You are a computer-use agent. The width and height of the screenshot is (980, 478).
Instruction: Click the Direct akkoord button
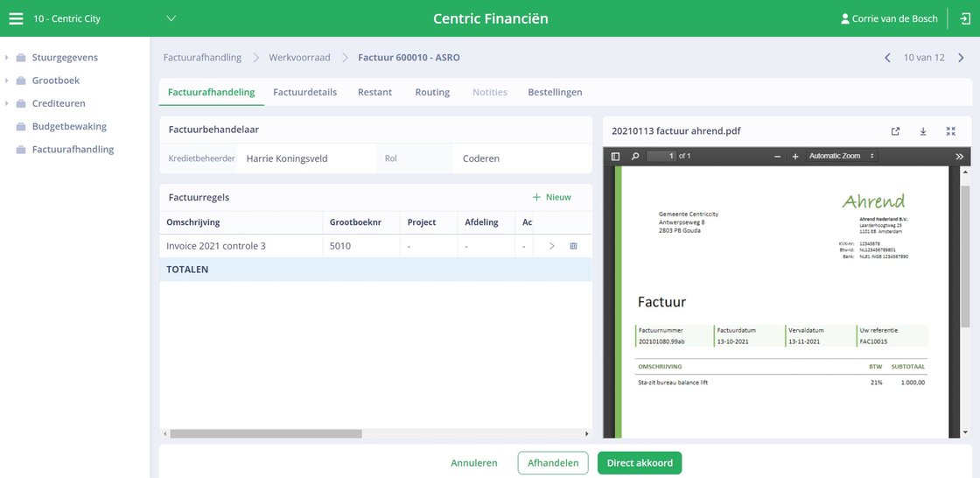(x=640, y=463)
